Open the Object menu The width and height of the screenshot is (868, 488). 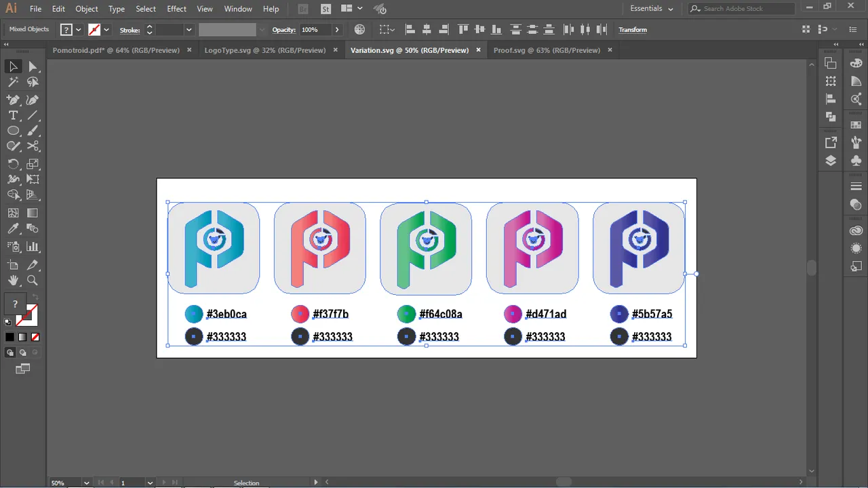(x=87, y=9)
